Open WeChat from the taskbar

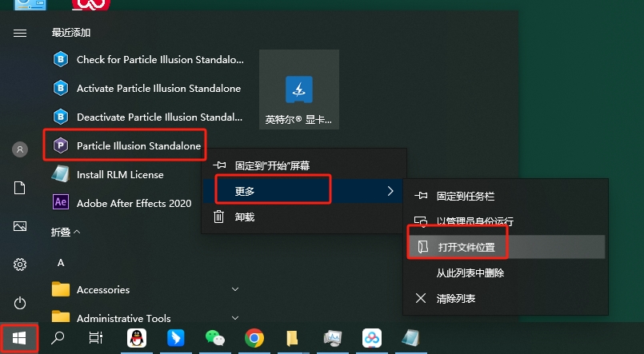tap(215, 338)
